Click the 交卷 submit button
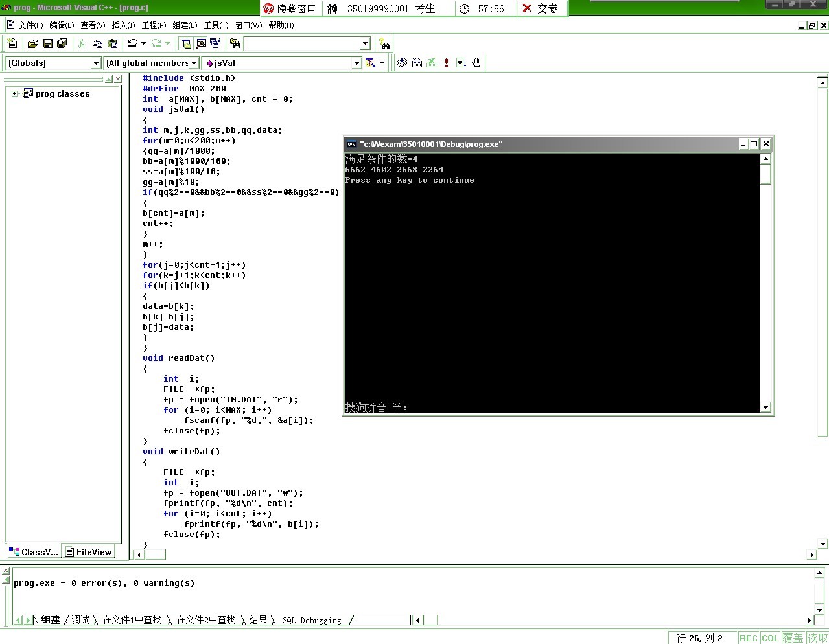Viewport: 829px width, 644px height. (541, 8)
